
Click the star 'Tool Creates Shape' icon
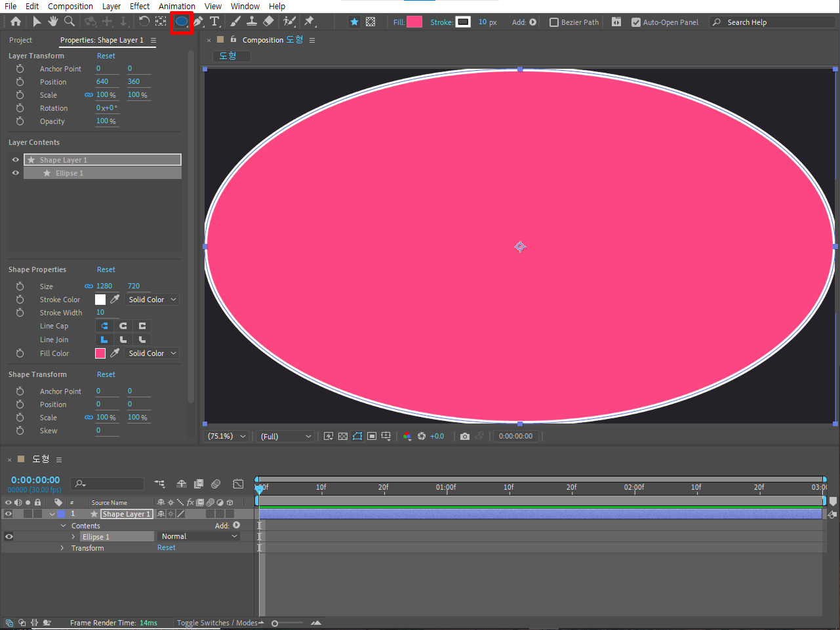pyautogui.click(x=354, y=22)
